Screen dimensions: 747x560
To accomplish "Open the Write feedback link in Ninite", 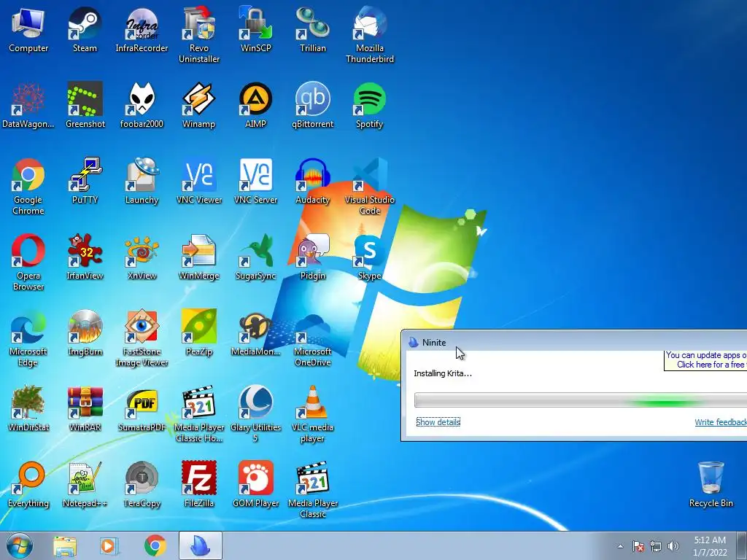I will pyautogui.click(x=720, y=422).
